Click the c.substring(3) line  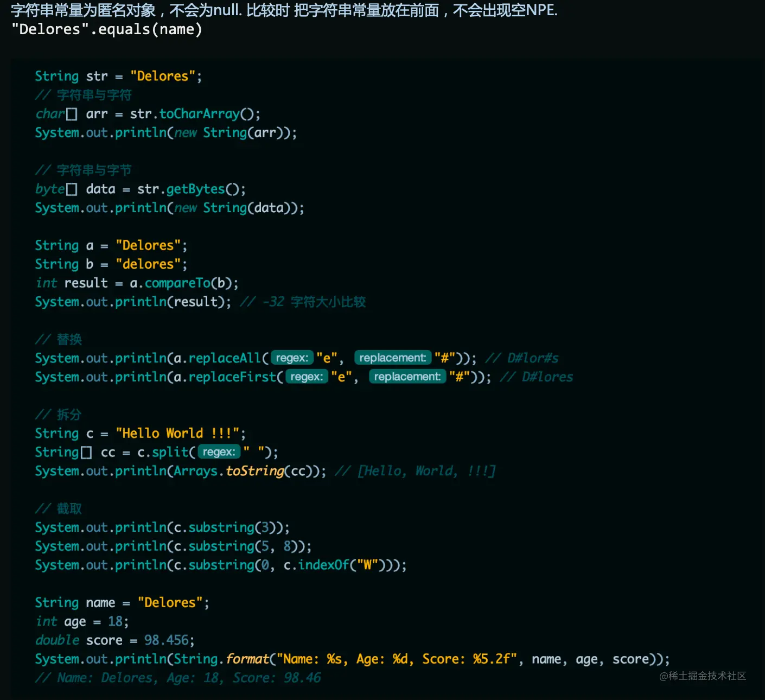[x=162, y=527]
